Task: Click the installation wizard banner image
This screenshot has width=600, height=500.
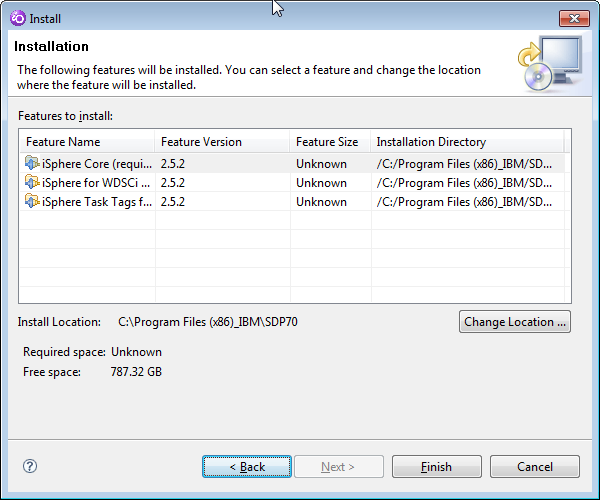Action: (x=550, y=64)
